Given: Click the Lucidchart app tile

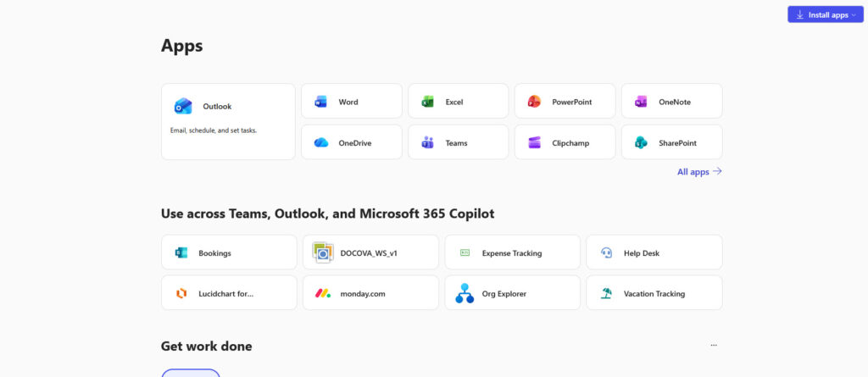Looking at the screenshot, I should (x=229, y=293).
